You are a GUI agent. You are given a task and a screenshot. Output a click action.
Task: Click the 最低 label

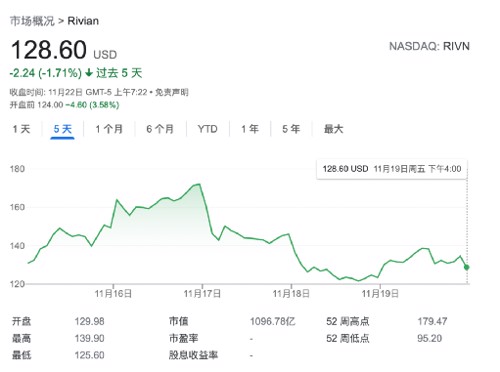21,355
